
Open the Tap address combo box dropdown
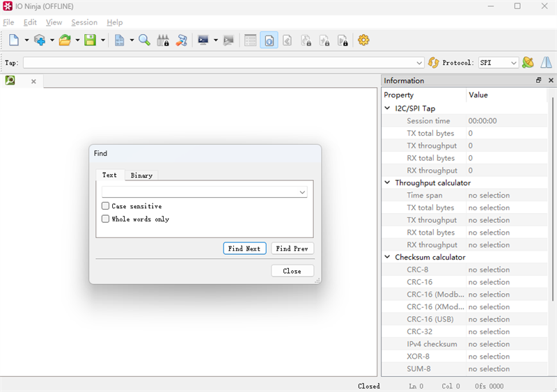click(419, 63)
